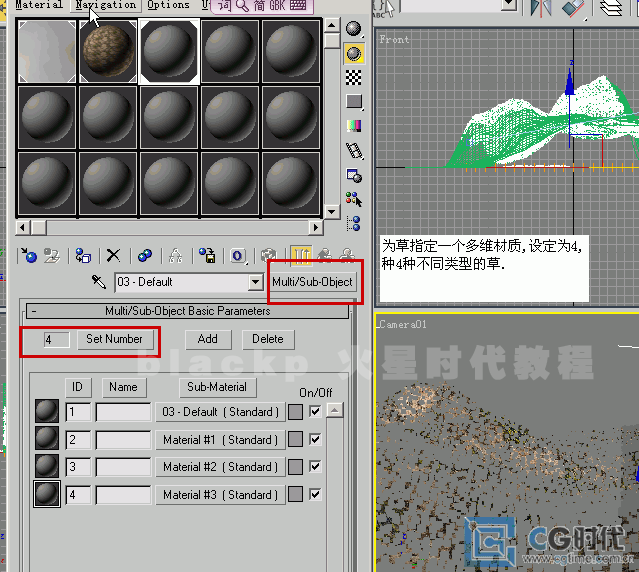The height and width of the screenshot is (572, 639).
Task: Select the grass-textured sample slot sphere
Action: (108, 51)
